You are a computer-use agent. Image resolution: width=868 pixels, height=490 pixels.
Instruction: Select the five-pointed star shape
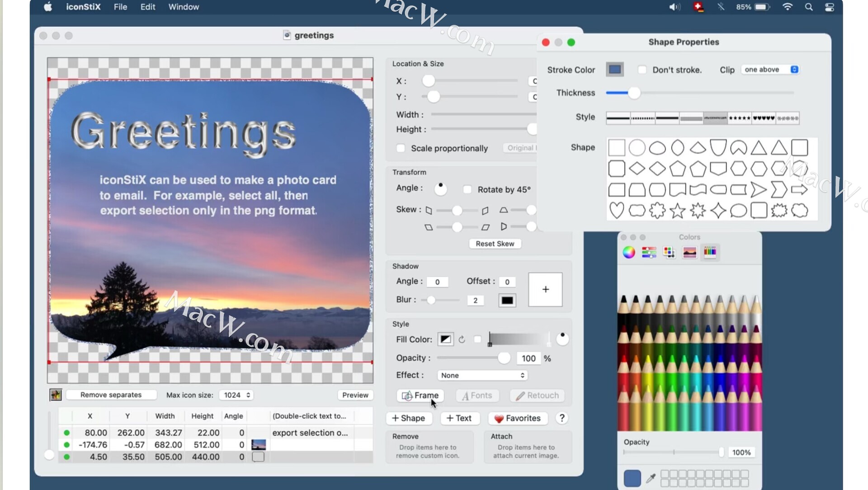pos(677,211)
